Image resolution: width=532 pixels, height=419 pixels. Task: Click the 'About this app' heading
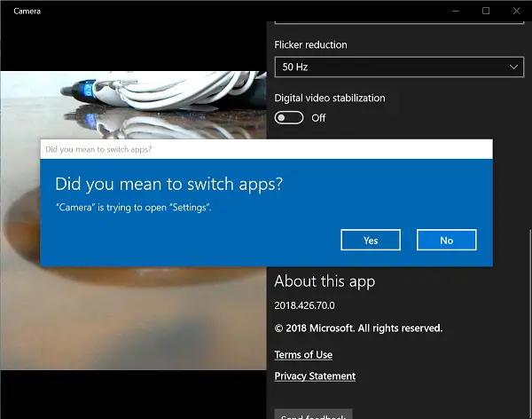coord(325,281)
